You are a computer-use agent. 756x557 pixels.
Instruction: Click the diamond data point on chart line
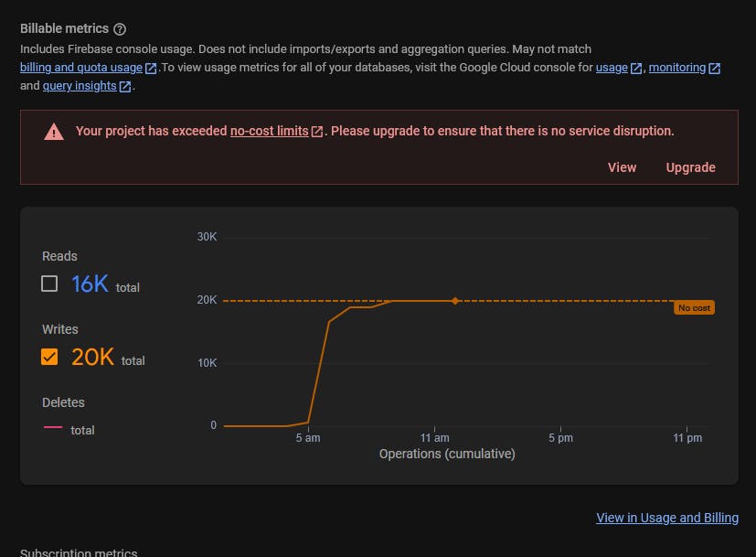[454, 301]
